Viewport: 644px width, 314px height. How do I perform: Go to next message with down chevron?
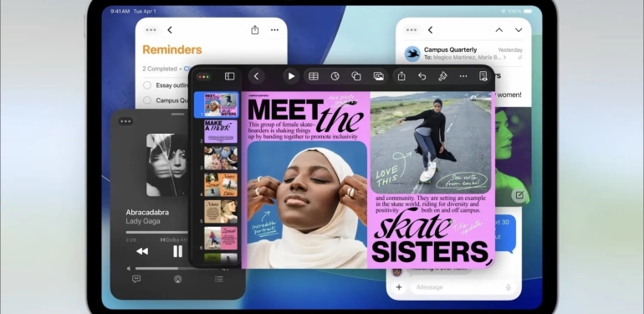point(519,30)
